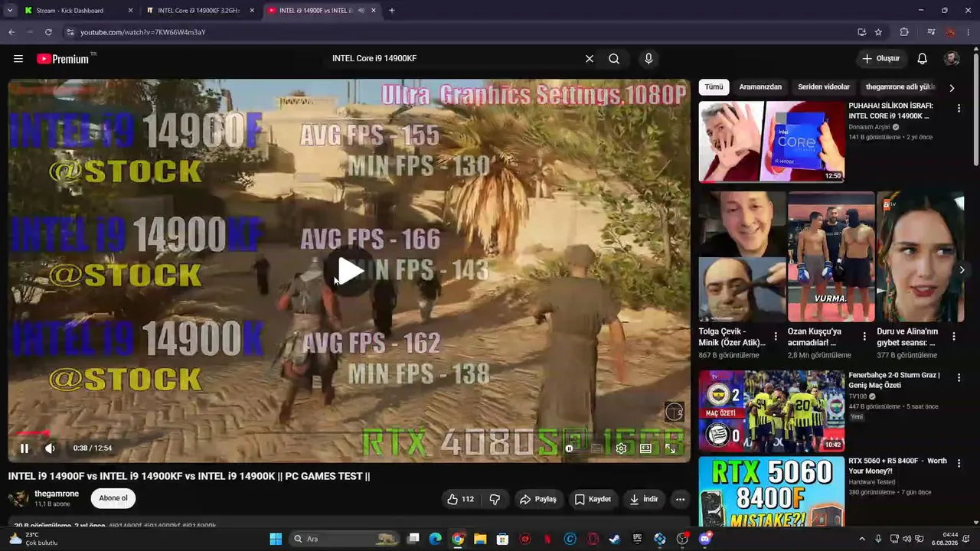Bookmark this page with the star
The width and height of the screenshot is (980, 551).
click(x=878, y=32)
